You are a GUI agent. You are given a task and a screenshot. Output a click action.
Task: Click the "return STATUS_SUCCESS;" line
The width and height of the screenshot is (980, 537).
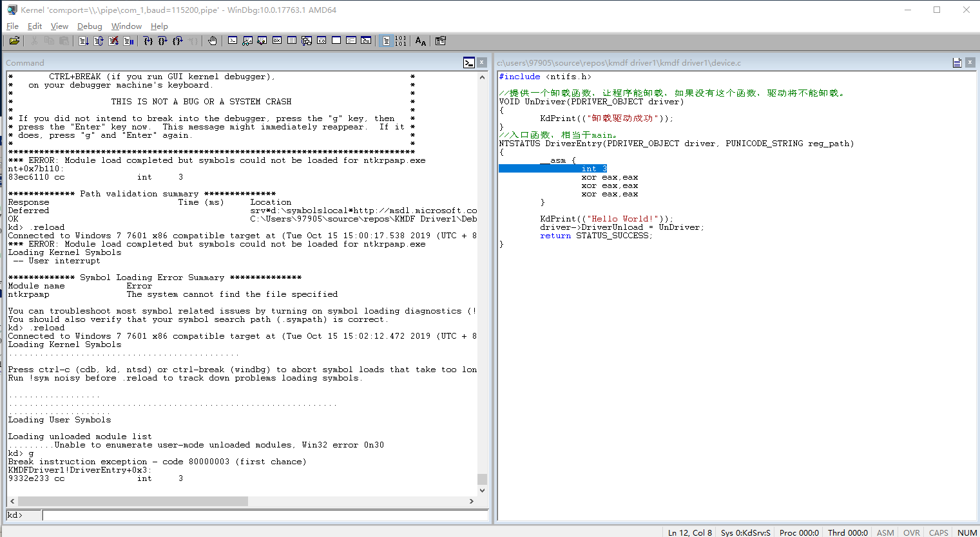596,236
